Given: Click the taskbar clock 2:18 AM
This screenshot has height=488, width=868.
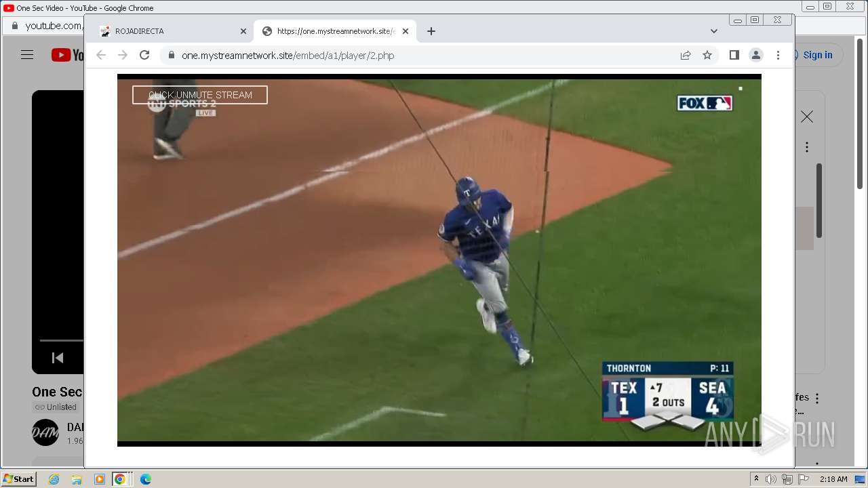Looking at the screenshot, I should pyautogui.click(x=833, y=479).
